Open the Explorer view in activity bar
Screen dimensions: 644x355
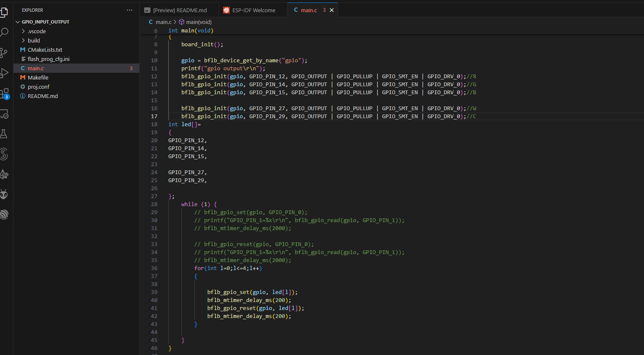pos(4,13)
